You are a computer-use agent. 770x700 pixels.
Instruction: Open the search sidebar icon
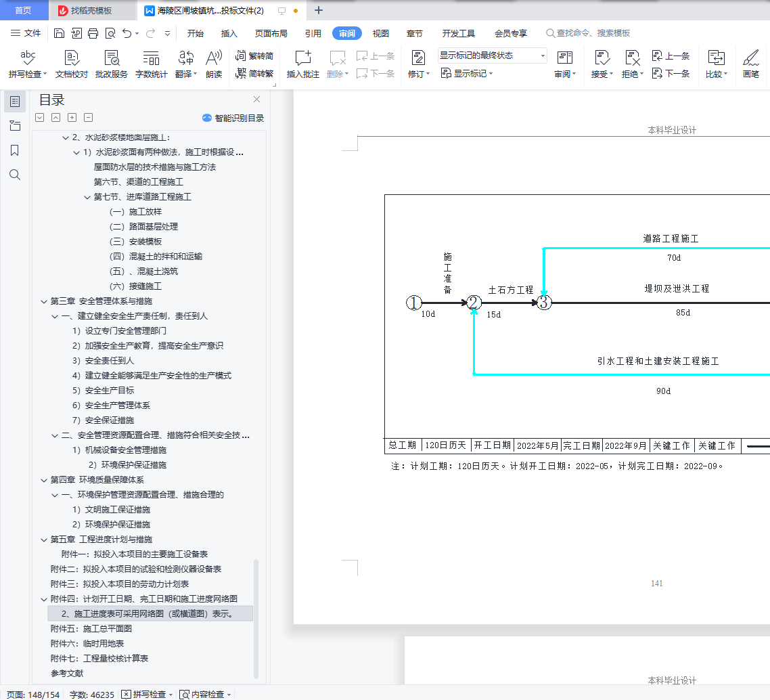point(15,175)
